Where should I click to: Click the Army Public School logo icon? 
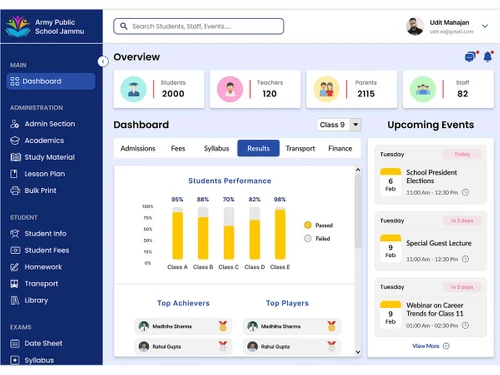18,27
